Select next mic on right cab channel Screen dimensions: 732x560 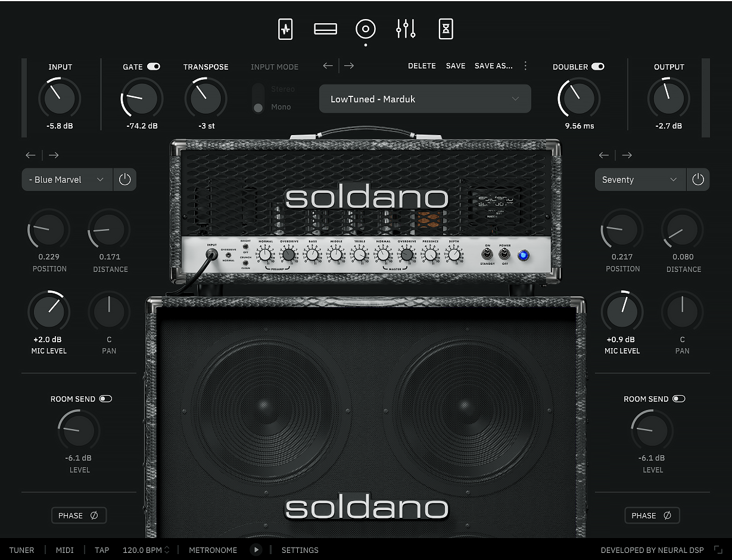click(627, 155)
